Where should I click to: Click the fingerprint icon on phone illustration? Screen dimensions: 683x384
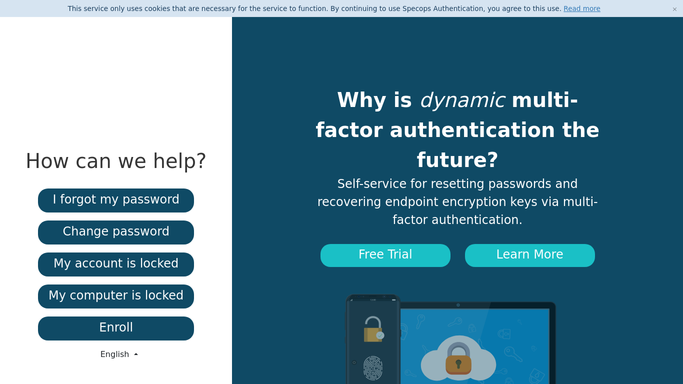tap(373, 368)
